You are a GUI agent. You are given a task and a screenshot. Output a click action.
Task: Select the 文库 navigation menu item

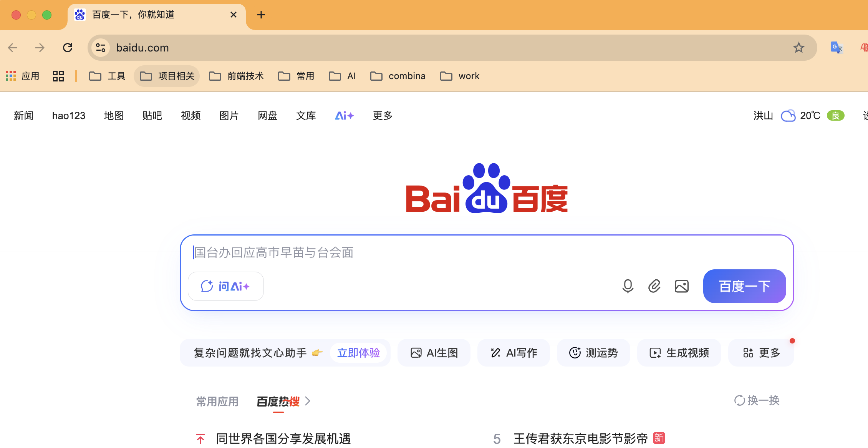point(306,116)
